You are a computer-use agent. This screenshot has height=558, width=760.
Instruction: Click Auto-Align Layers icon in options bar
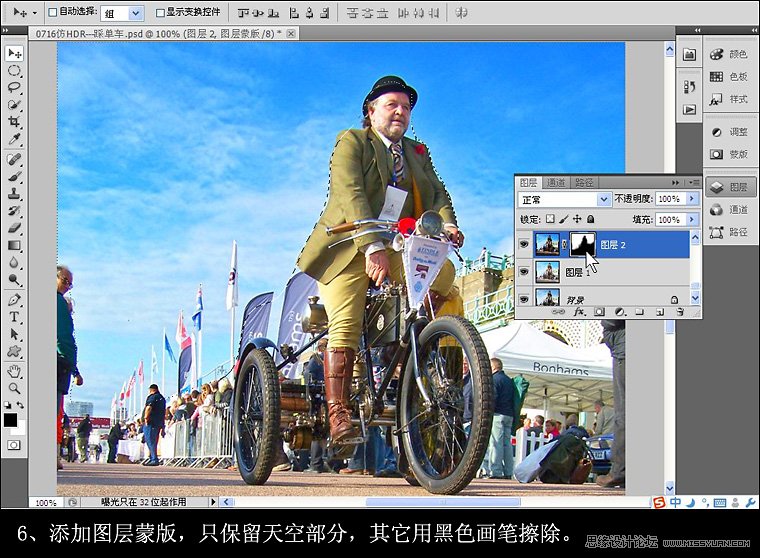point(461,13)
